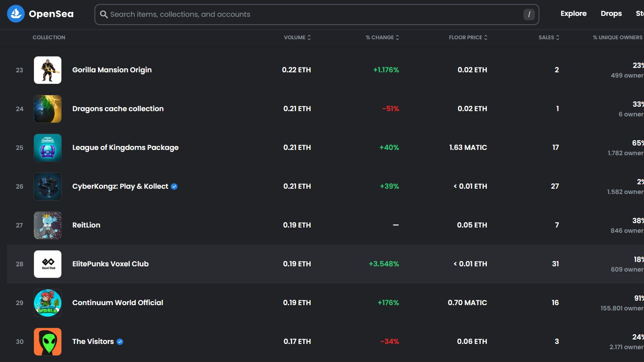The width and height of the screenshot is (644, 362).
Task: Open ElitePunks Voxel Club name link
Action: point(110,264)
